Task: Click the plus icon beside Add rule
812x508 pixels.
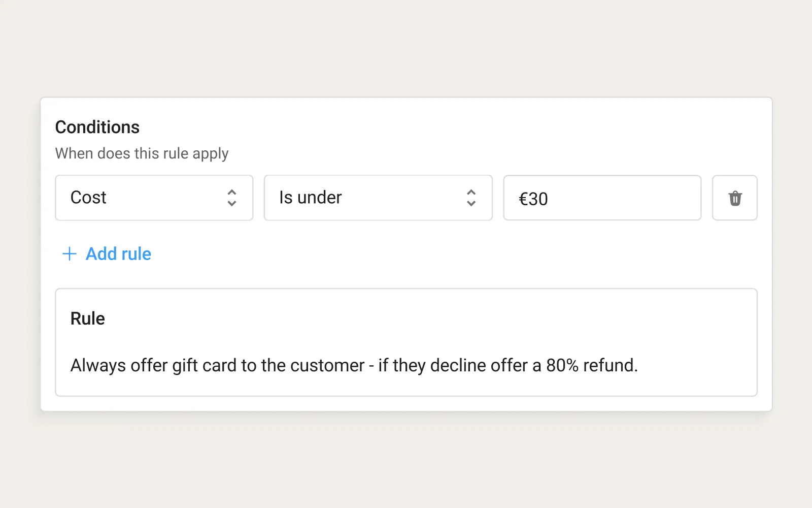Action: (70, 254)
